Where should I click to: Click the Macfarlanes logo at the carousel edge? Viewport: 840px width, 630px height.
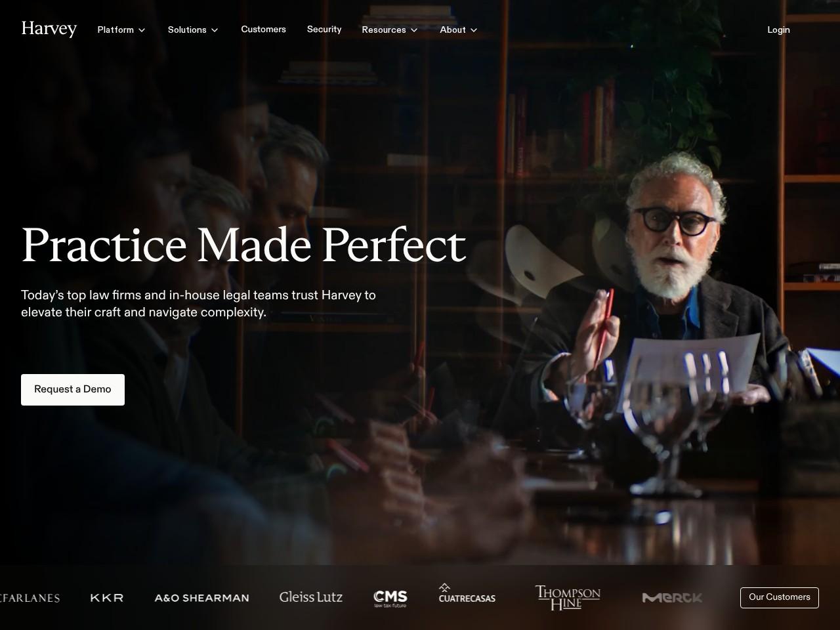tap(30, 598)
